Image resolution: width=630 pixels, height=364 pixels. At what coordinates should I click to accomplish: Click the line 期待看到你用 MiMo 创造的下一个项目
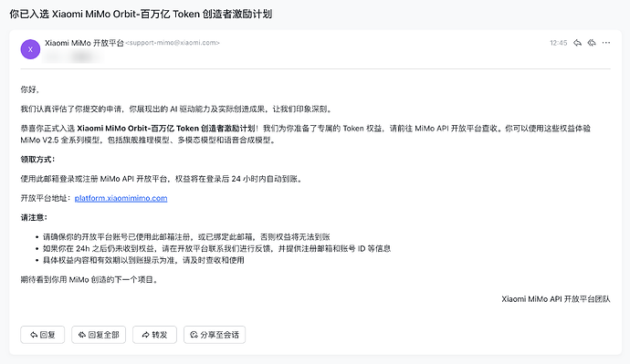click(x=90, y=280)
